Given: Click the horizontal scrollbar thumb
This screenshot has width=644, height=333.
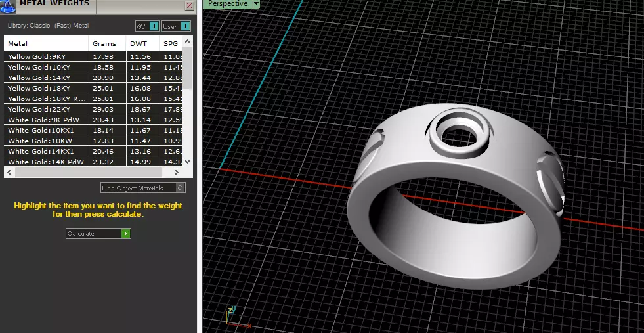Looking at the screenshot, I should click(89, 172).
